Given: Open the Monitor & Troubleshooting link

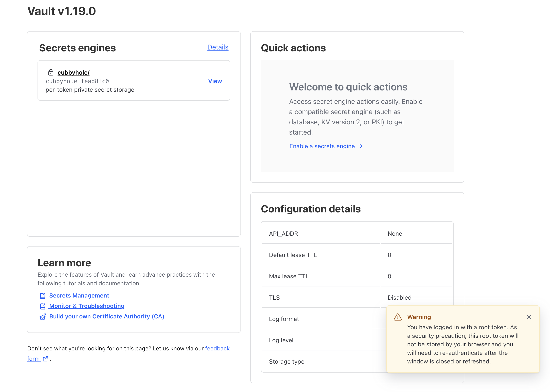Looking at the screenshot, I should click(87, 306).
